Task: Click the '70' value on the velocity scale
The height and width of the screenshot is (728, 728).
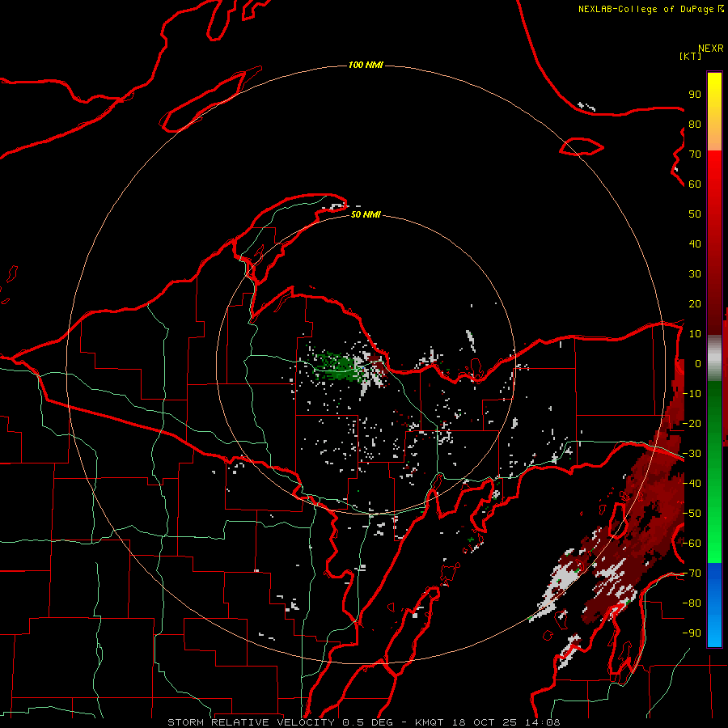Action: click(x=695, y=154)
